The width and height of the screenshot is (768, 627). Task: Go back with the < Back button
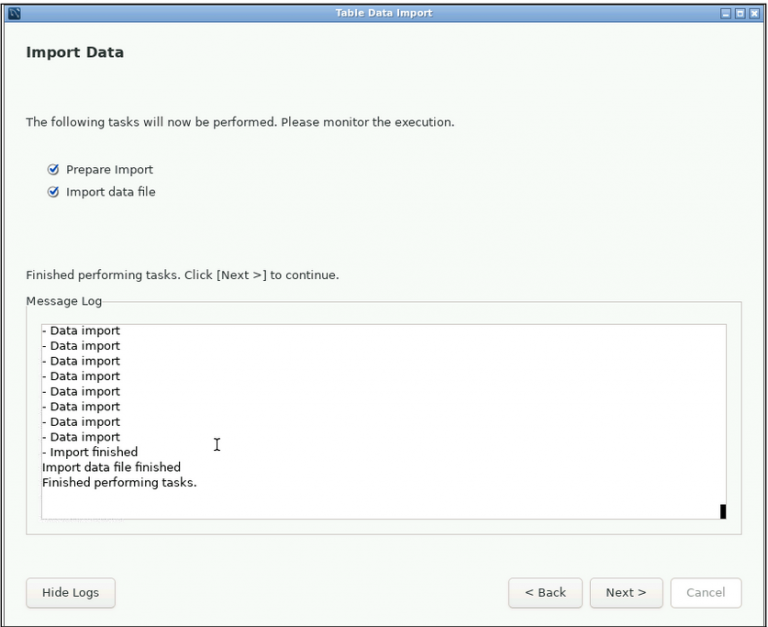(545, 593)
